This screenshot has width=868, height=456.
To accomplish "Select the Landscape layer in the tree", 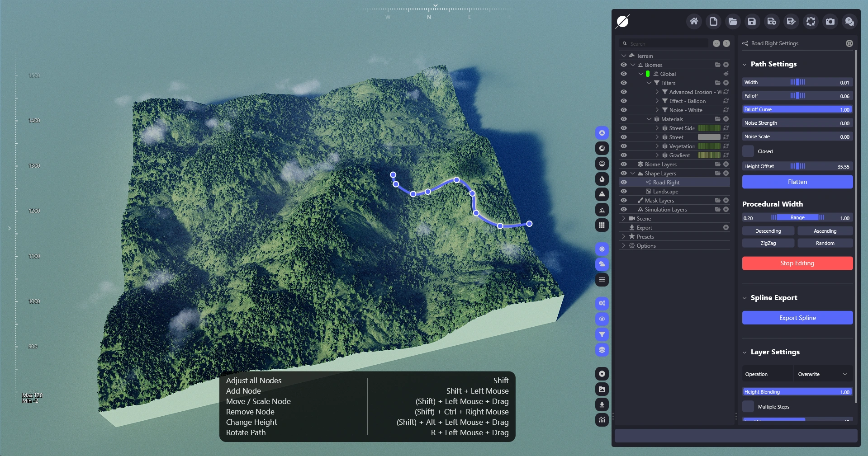I will (665, 192).
